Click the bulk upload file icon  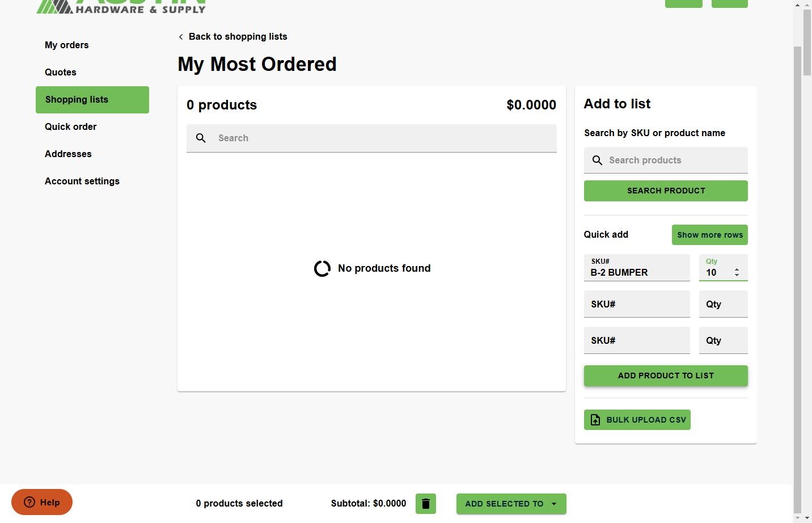click(x=595, y=420)
